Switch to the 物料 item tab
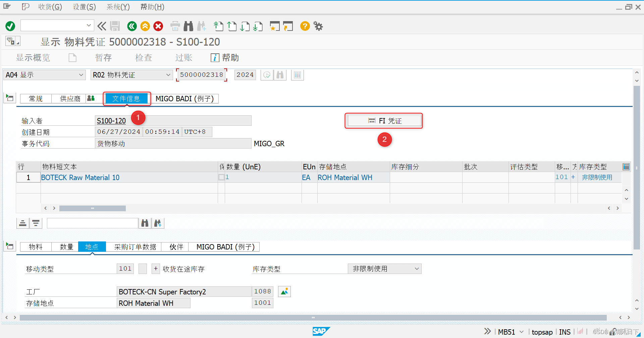The width and height of the screenshot is (644, 338). [x=36, y=247]
